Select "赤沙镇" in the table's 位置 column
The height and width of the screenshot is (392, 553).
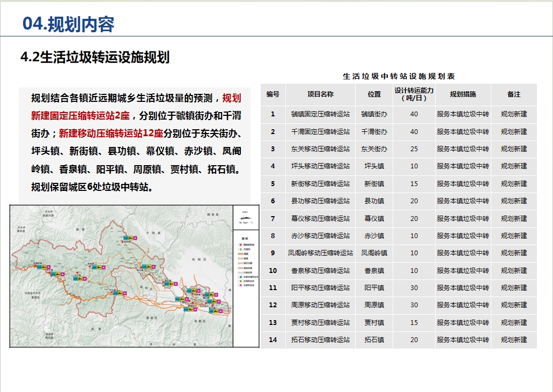point(374,236)
